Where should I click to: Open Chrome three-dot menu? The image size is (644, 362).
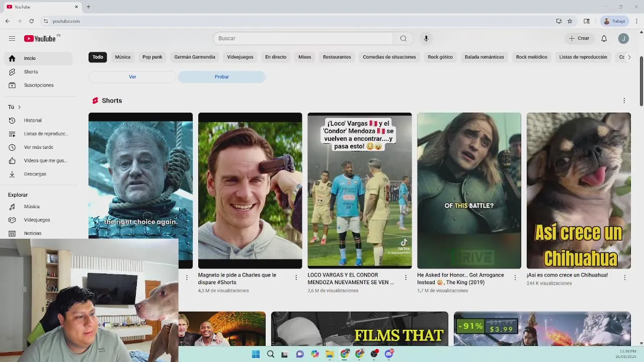(636, 21)
